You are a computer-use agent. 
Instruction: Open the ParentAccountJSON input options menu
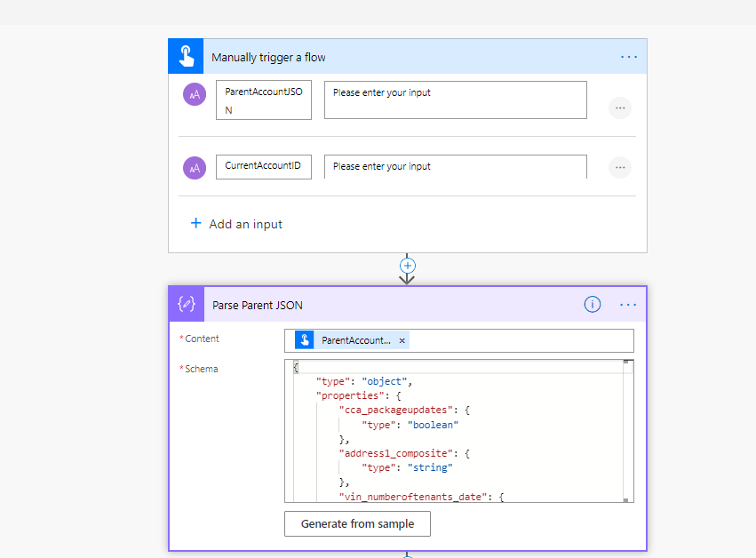point(619,107)
